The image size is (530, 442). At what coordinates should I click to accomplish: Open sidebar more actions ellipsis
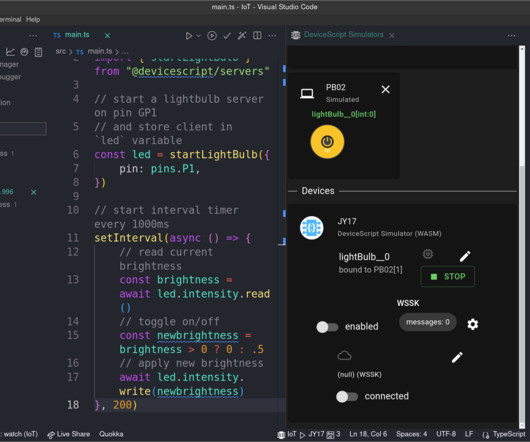33,35
